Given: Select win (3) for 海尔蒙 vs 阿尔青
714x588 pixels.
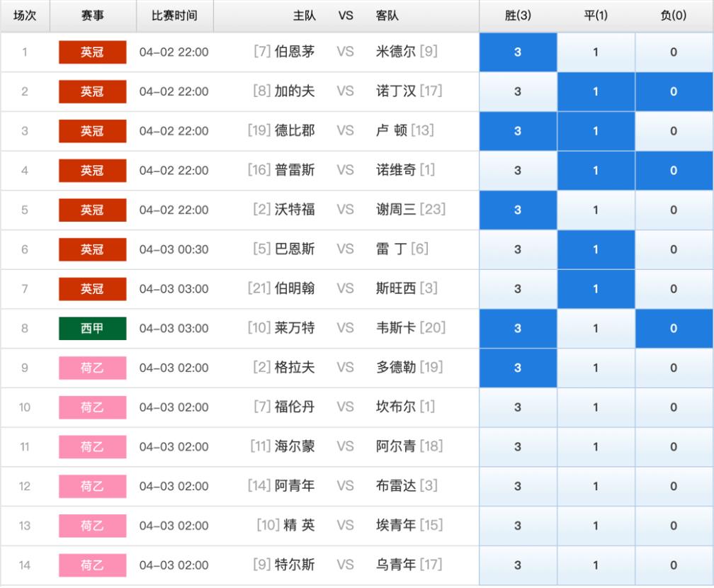Looking at the screenshot, I should (x=518, y=447).
